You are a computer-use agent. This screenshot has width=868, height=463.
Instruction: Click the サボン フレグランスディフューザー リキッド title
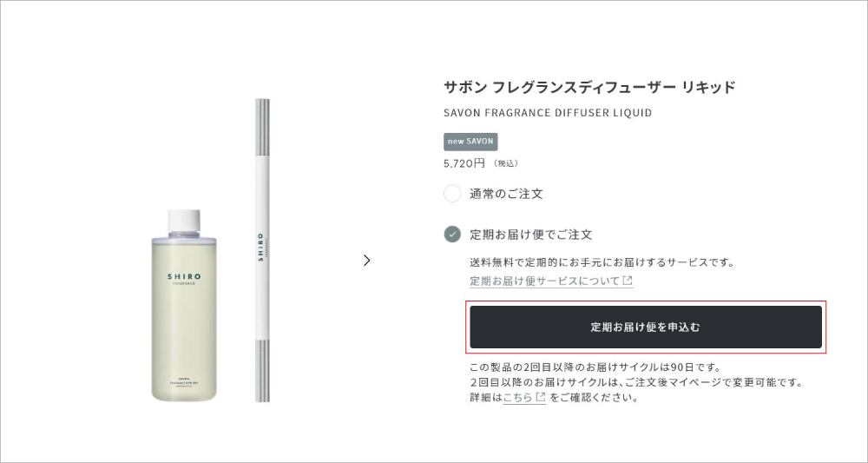pos(589,87)
